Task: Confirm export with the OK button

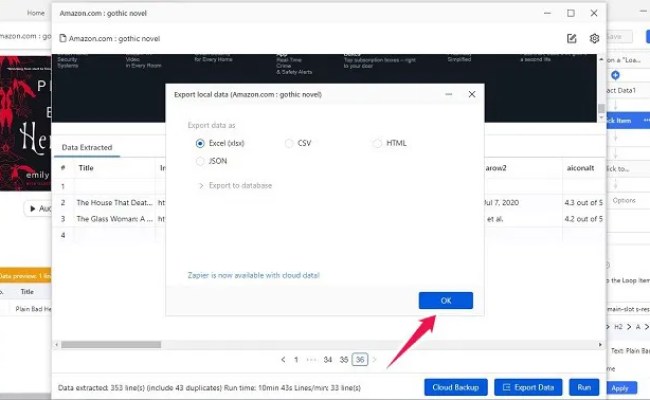Action: pos(446,301)
